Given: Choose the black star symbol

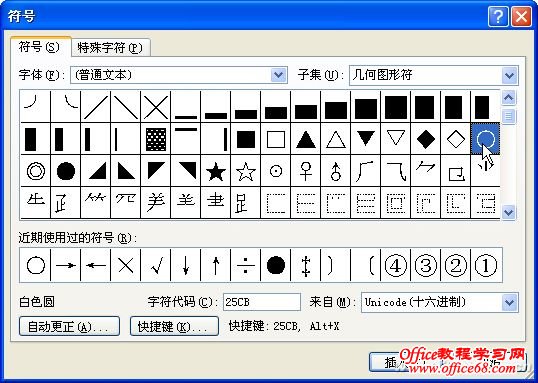Looking at the screenshot, I should tap(216, 171).
